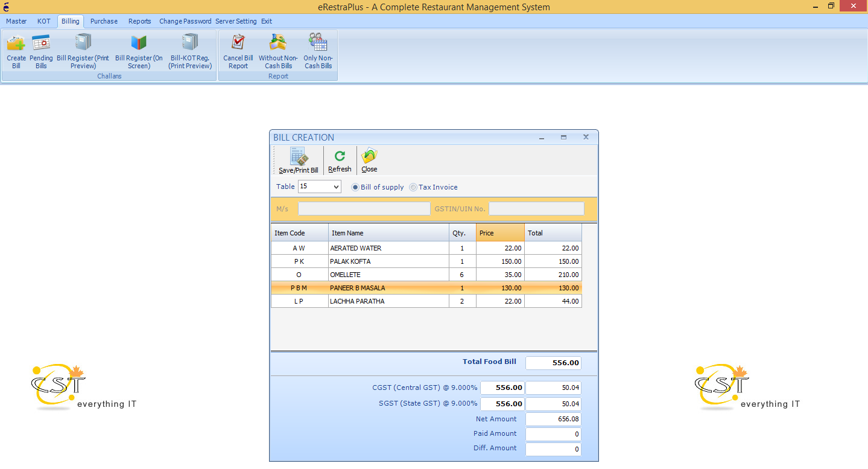The height and width of the screenshot is (469, 868).
Task: Click the M/s name input field
Action: [x=364, y=209]
